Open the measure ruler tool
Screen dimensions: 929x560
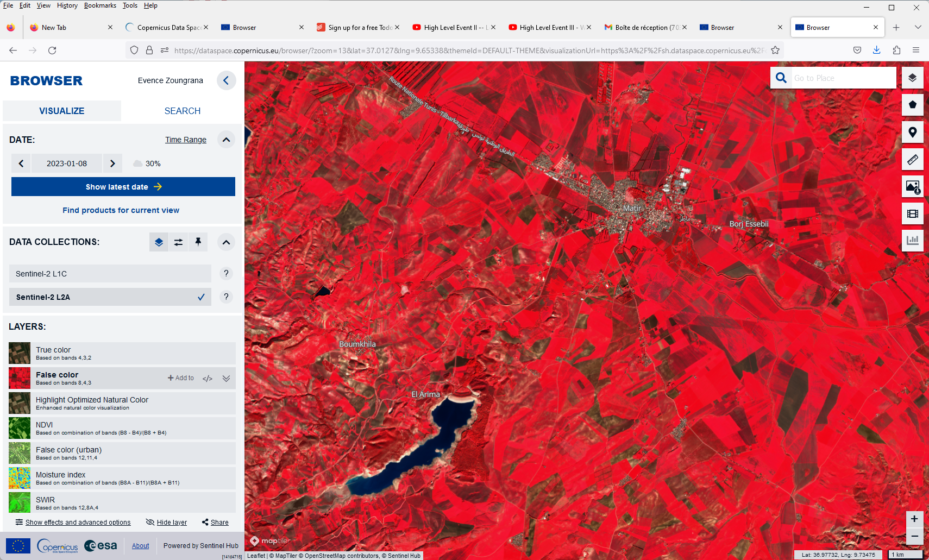(913, 159)
